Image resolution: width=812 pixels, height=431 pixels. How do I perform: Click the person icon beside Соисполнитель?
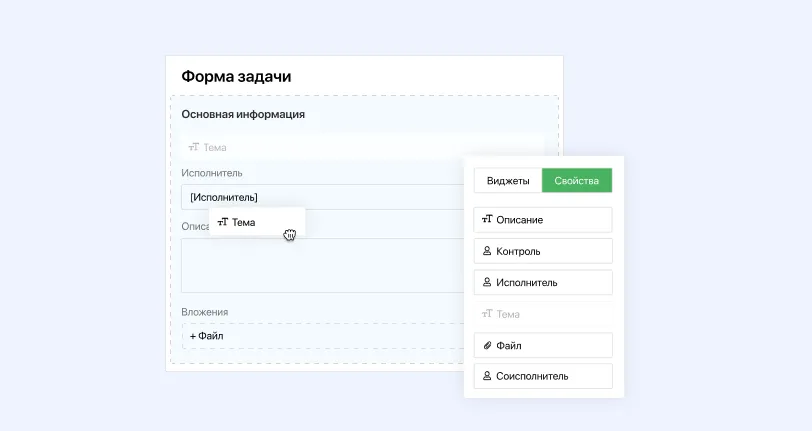click(487, 376)
